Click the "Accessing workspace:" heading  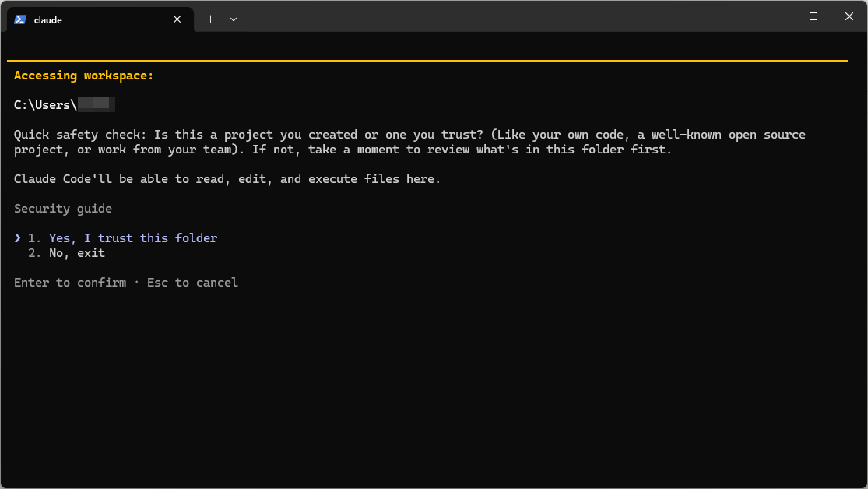(x=84, y=76)
